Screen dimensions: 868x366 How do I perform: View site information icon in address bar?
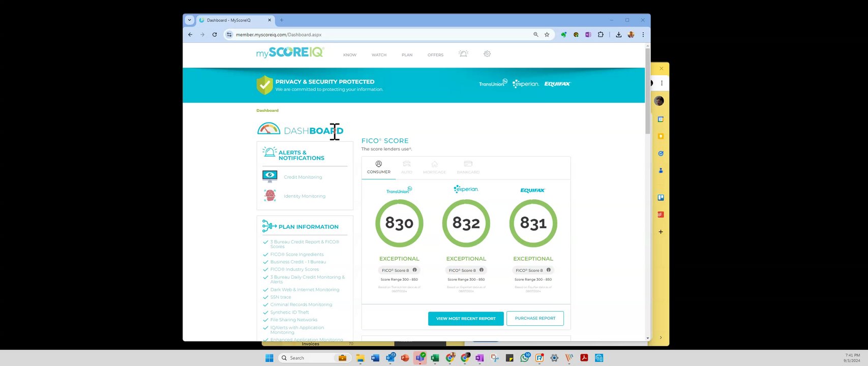[x=229, y=35]
